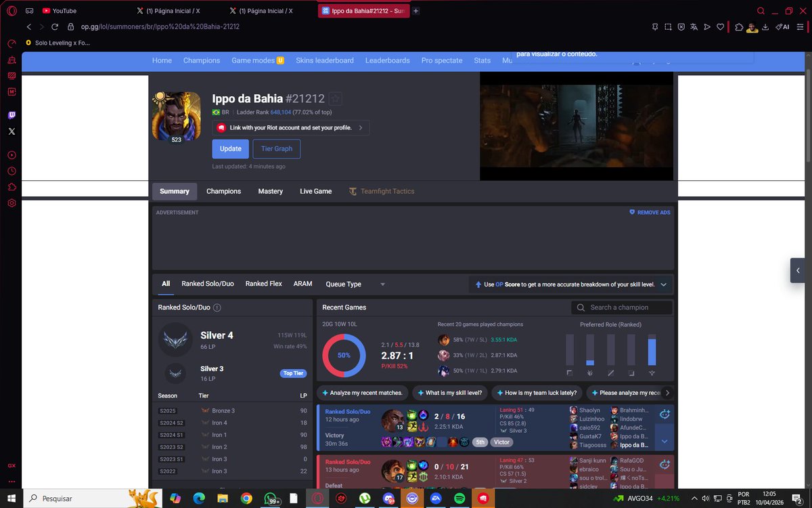Screen dimensions: 812x508
Task: Select the Champions profile tab
Action: (x=223, y=191)
